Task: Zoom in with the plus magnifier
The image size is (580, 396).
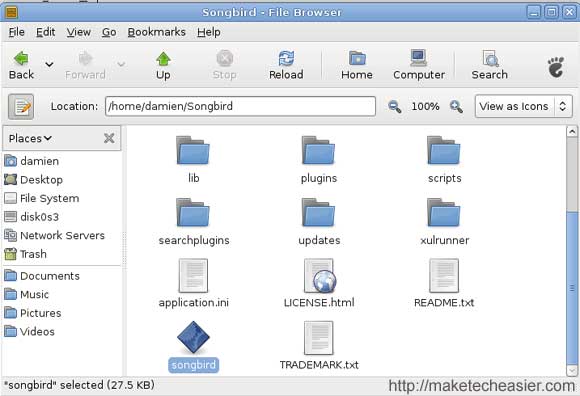Action: pyautogui.click(x=456, y=106)
